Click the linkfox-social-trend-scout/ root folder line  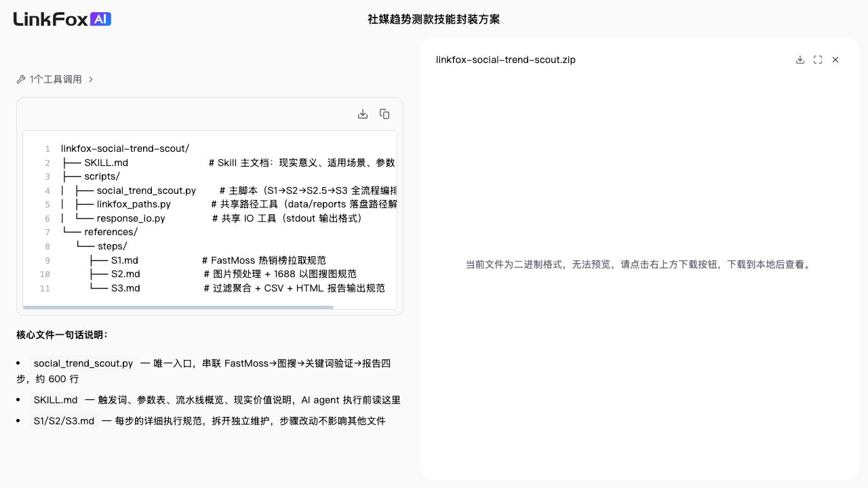click(x=125, y=148)
